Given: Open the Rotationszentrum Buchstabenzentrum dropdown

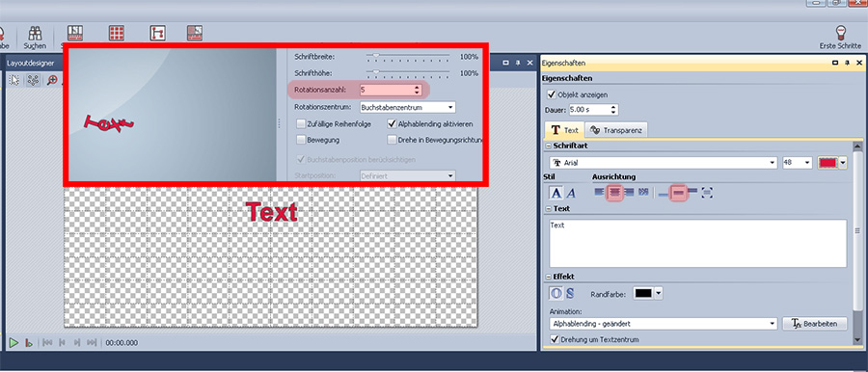Looking at the screenshot, I should (x=407, y=107).
